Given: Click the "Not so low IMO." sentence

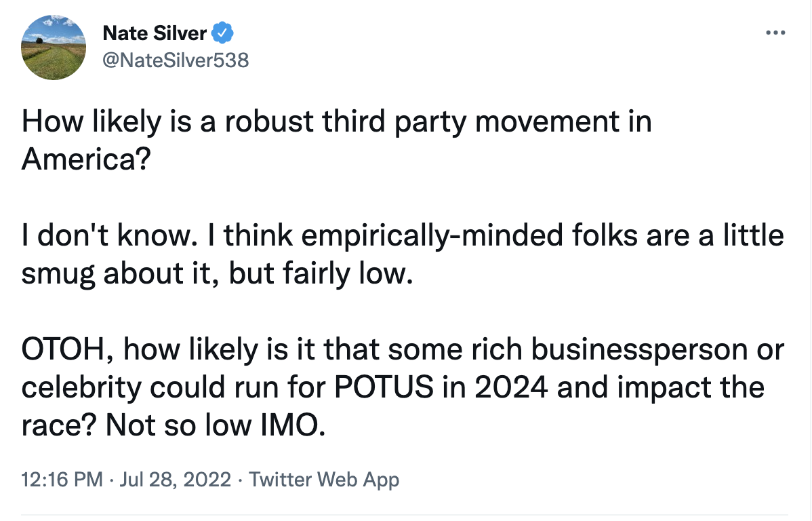Looking at the screenshot, I should (x=216, y=426).
